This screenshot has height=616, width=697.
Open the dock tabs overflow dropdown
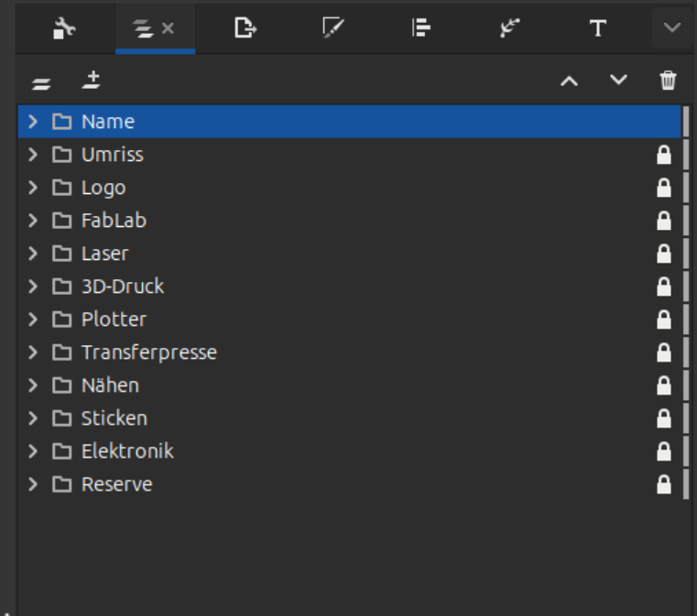pyautogui.click(x=672, y=28)
